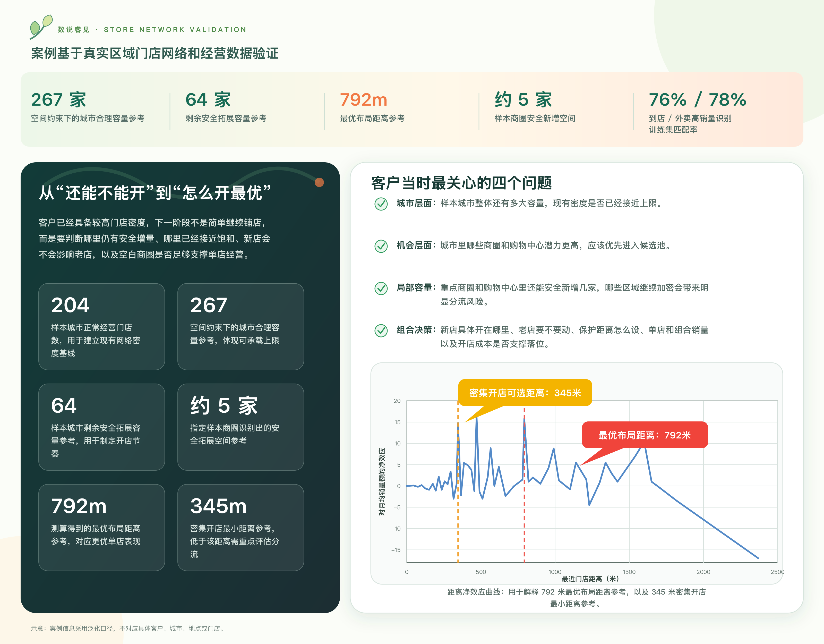Image resolution: width=824 pixels, height=644 pixels.
Task: Open the 约 5 家 card in the dark panel
Action: [x=241, y=427]
